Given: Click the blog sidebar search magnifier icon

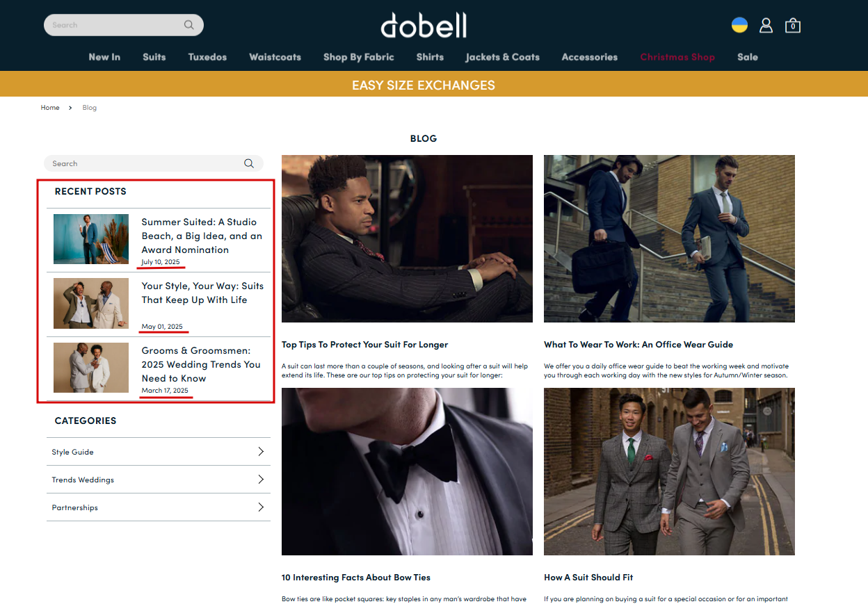Looking at the screenshot, I should coord(248,163).
